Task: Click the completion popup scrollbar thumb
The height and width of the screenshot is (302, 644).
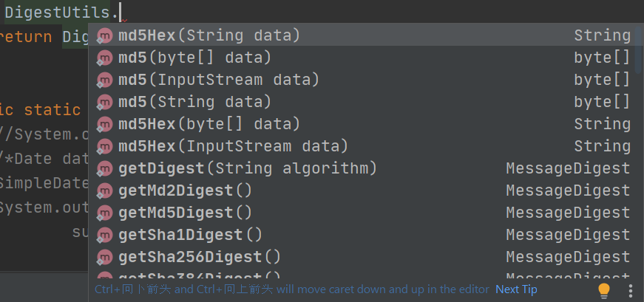Action: click(640, 49)
